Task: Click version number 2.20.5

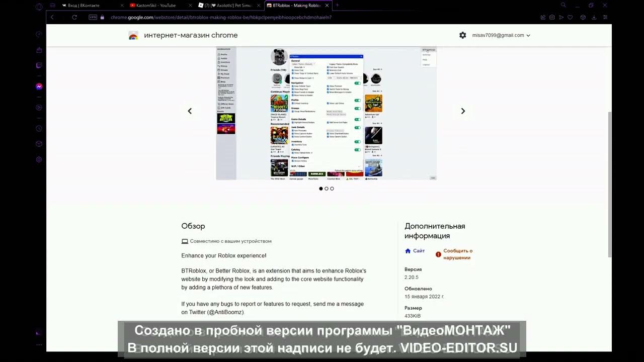Action: [412, 278]
